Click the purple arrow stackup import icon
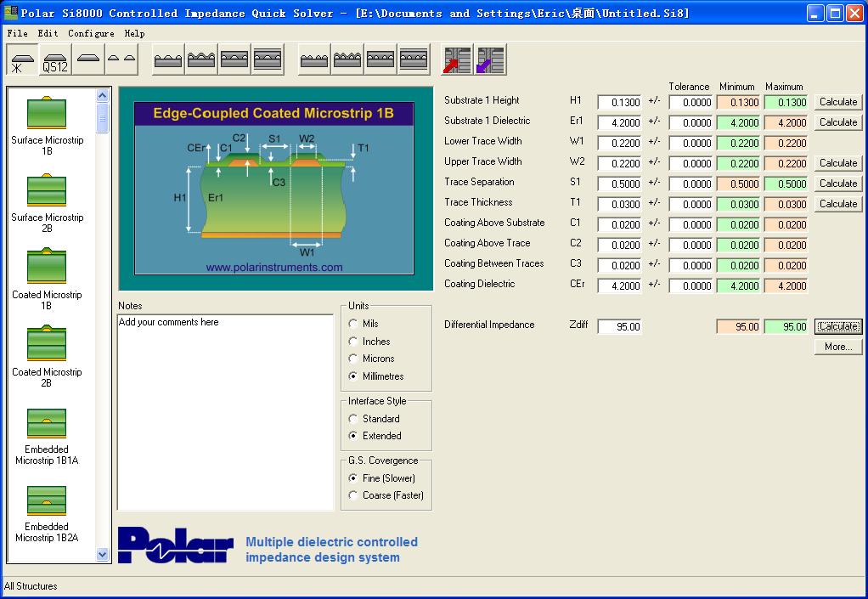868x599 pixels. click(490, 59)
